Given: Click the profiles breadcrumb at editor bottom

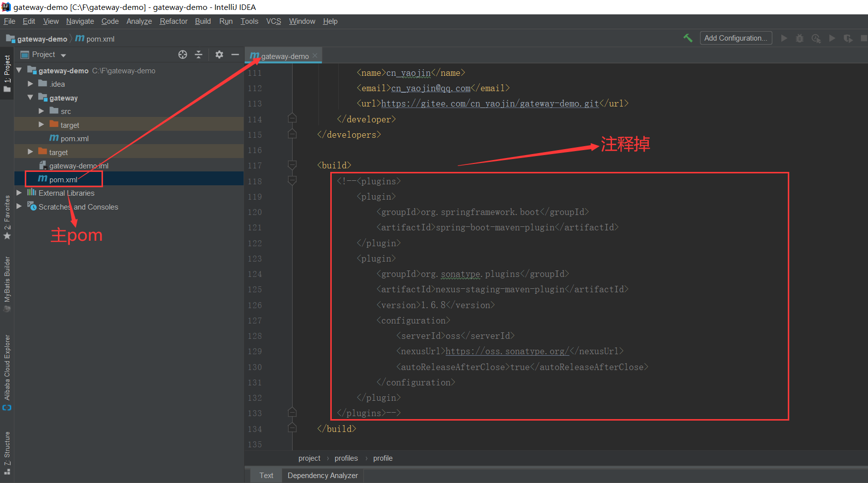Looking at the screenshot, I should 346,458.
